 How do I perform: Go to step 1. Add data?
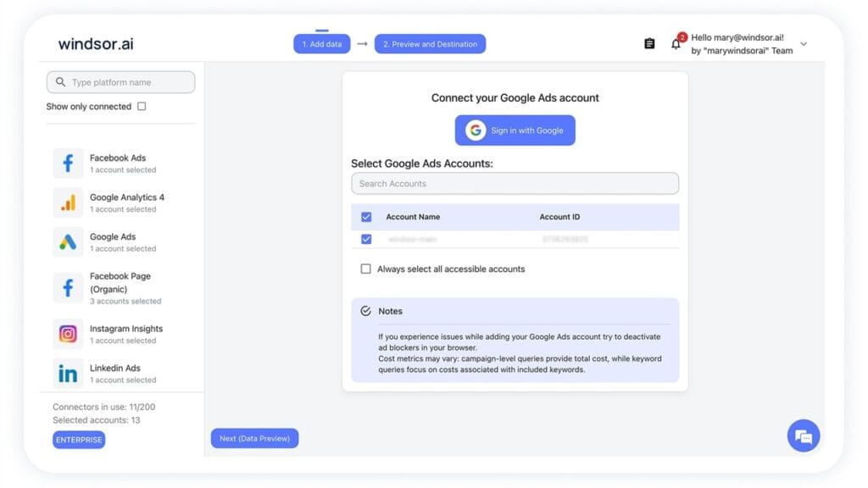pos(321,44)
